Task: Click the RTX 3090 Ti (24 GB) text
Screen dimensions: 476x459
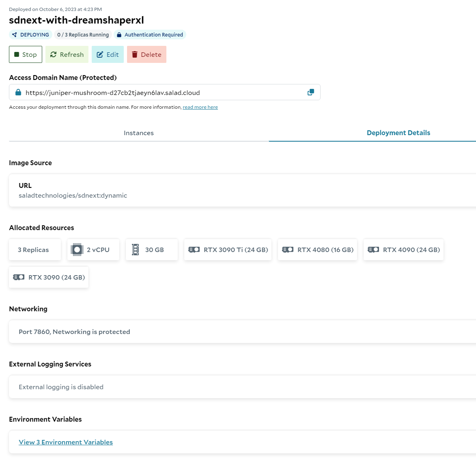Action: pos(236,250)
